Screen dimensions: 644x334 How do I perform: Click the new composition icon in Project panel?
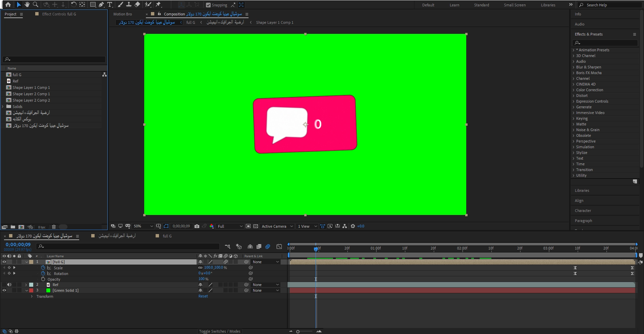21,227
